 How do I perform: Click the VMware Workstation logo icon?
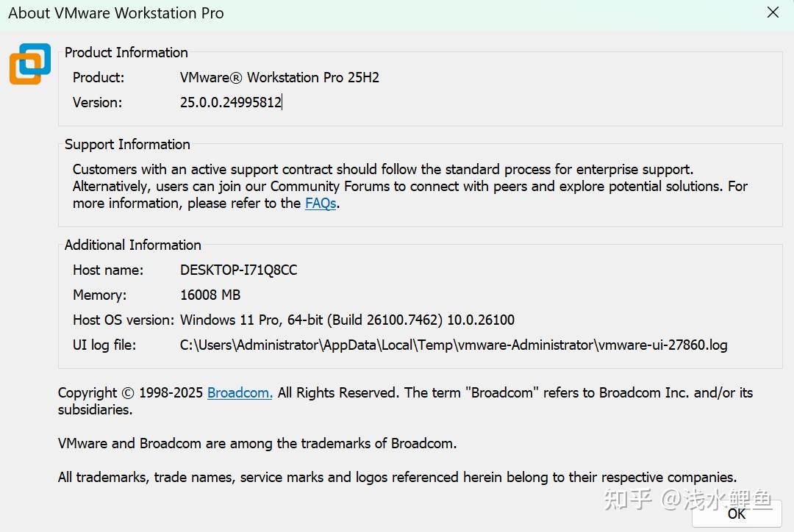point(30,64)
